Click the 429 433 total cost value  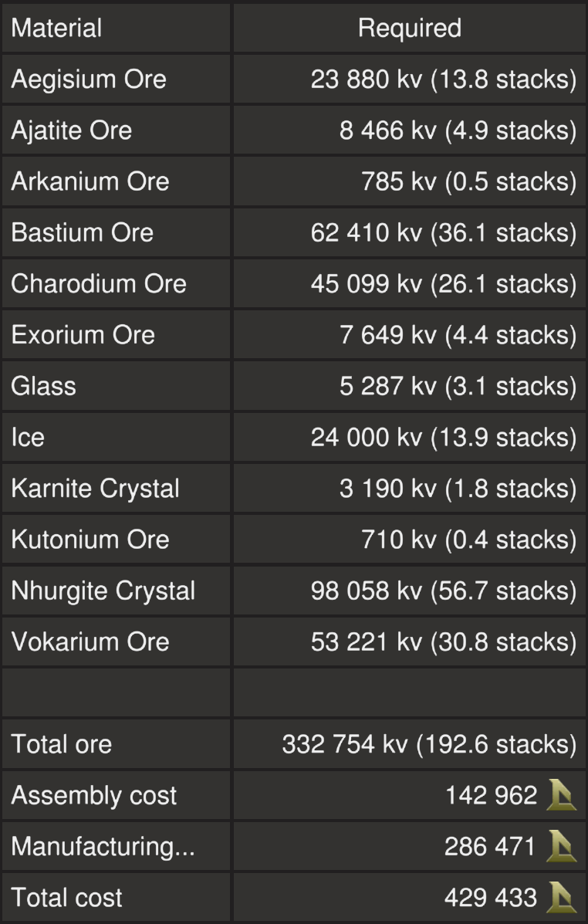[x=490, y=898]
